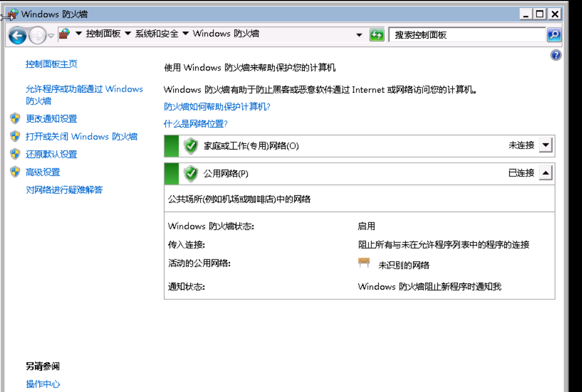Screen dimensions: 582x392
Task: Click shield icon beside 更改通知设置
Action: tap(15, 118)
